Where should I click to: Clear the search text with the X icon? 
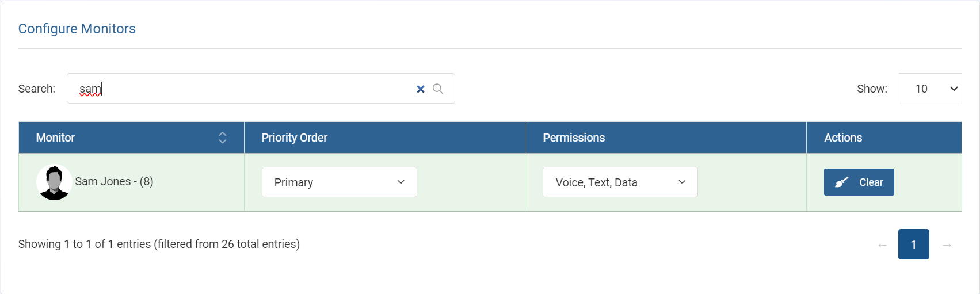point(421,89)
